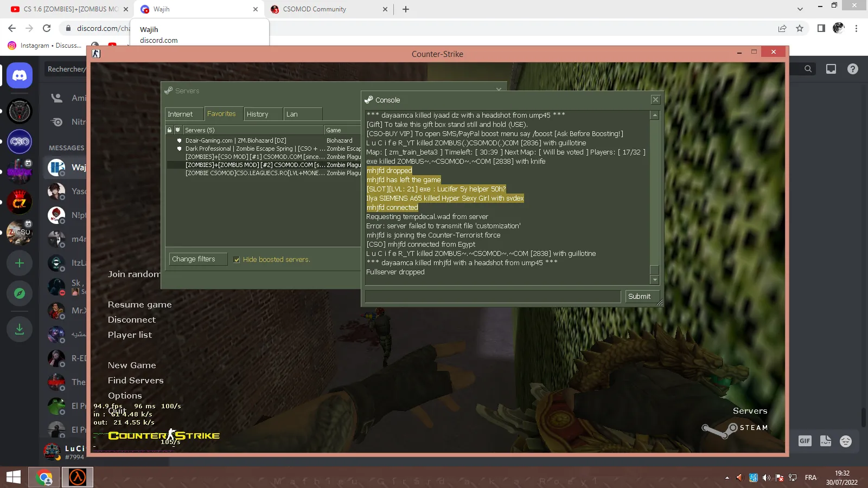The width and height of the screenshot is (868, 488).
Task: Click the Add a Server plus icon
Action: (20, 263)
